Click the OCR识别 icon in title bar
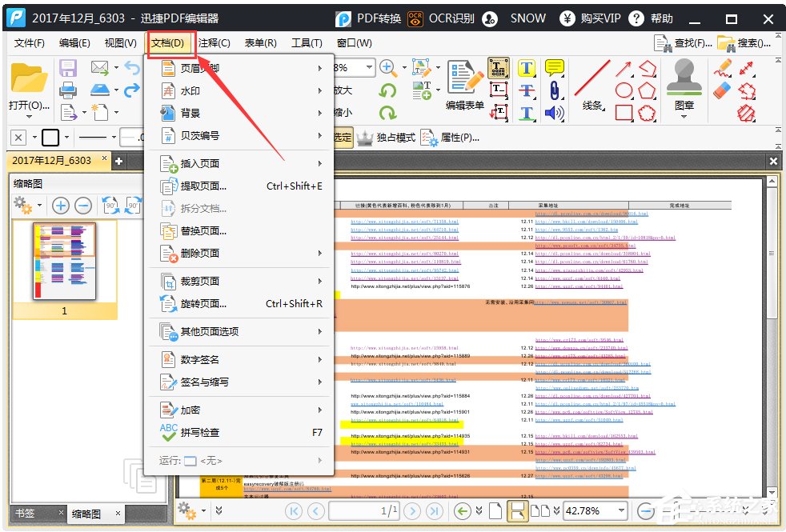786x532 pixels. click(415, 18)
